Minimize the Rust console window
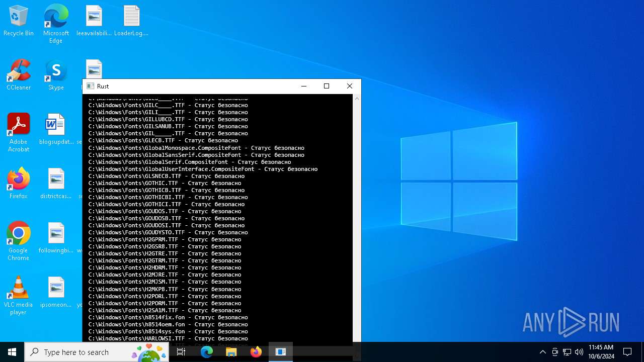 [x=304, y=86]
